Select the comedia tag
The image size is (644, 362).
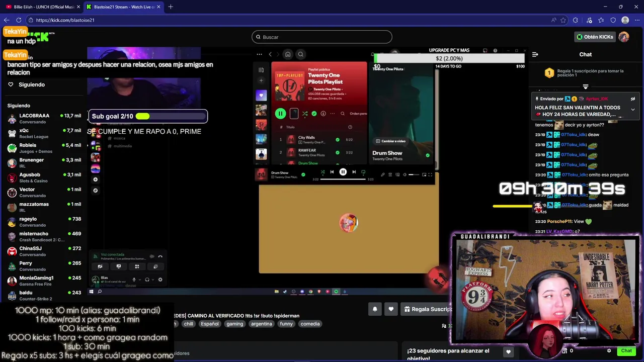[x=310, y=324]
